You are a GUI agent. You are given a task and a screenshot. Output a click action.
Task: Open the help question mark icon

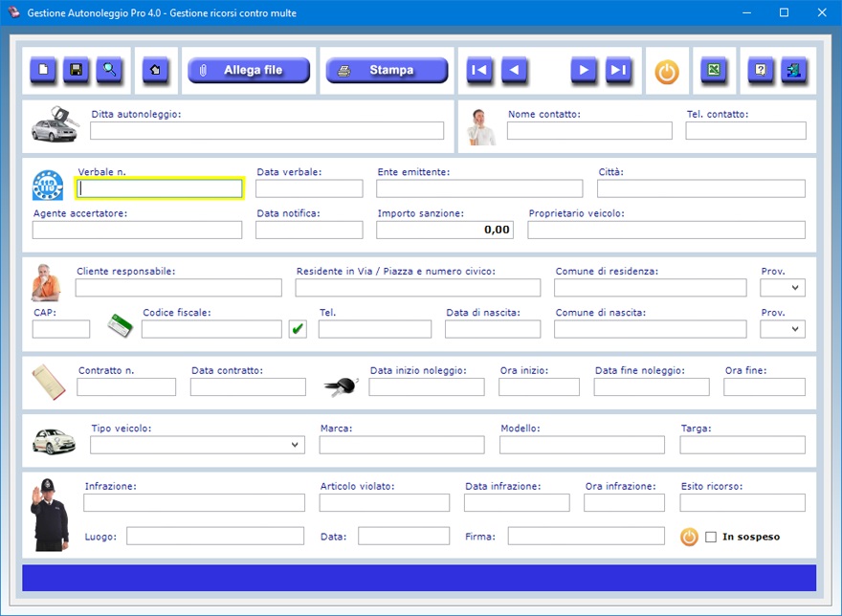click(761, 70)
